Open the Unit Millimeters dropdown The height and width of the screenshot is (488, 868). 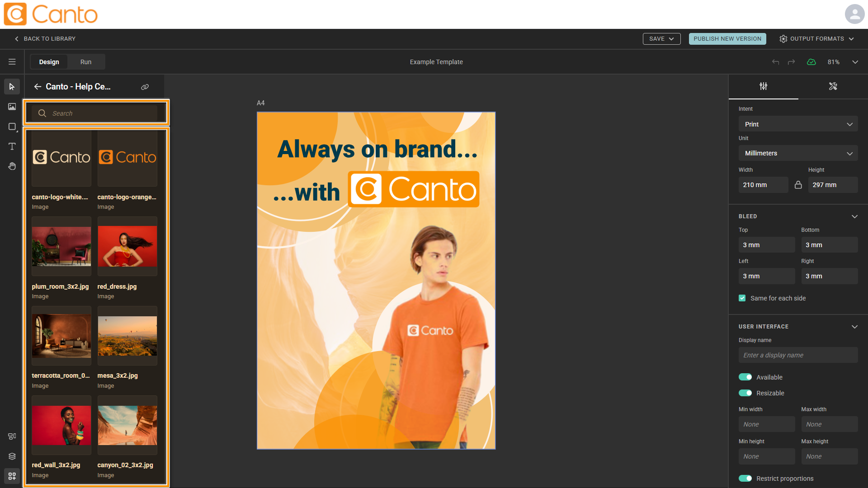click(x=798, y=153)
